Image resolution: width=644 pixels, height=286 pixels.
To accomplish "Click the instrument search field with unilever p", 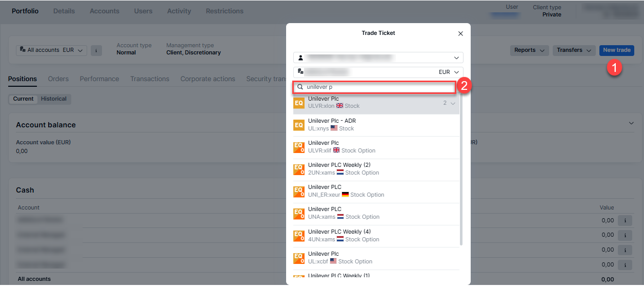I will click(378, 87).
